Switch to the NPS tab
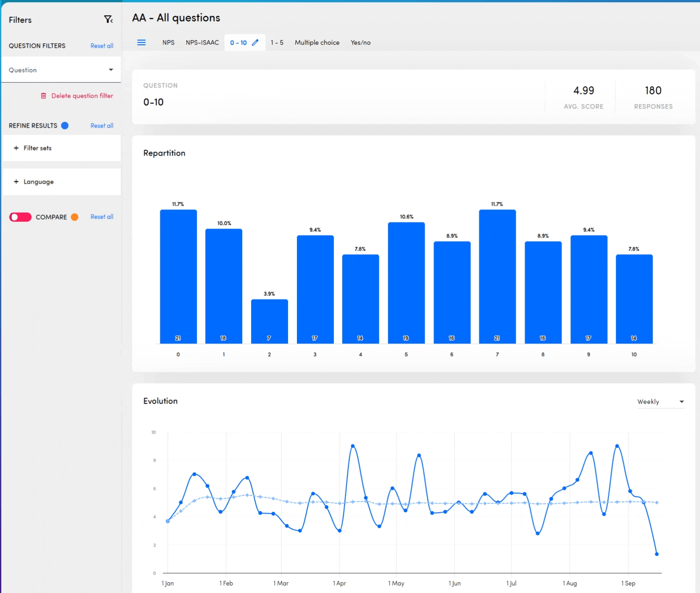Screen dimensions: 700x593 168,43
